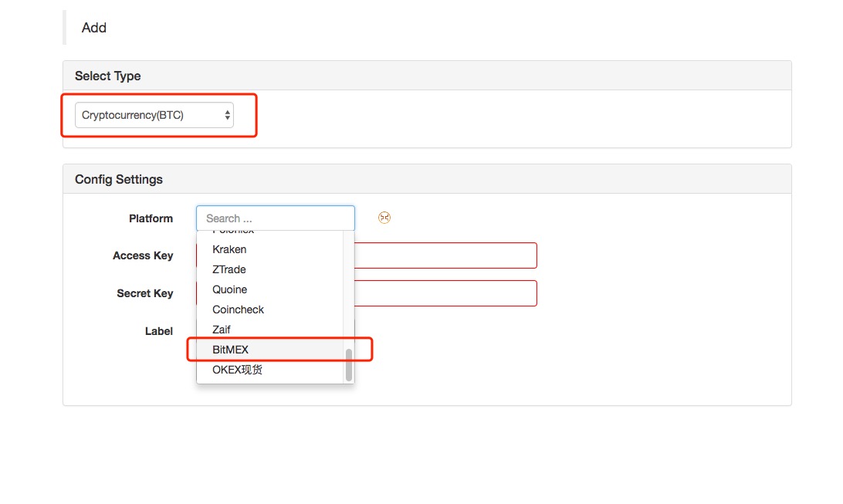Choose Quoine in the platform list
Screen dimensions: 843x504
pos(270,289)
